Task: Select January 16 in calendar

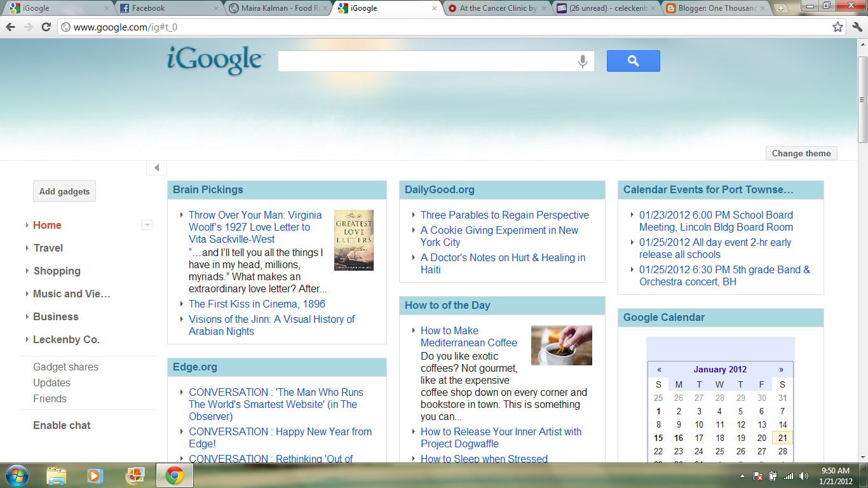Action: [679, 438]
